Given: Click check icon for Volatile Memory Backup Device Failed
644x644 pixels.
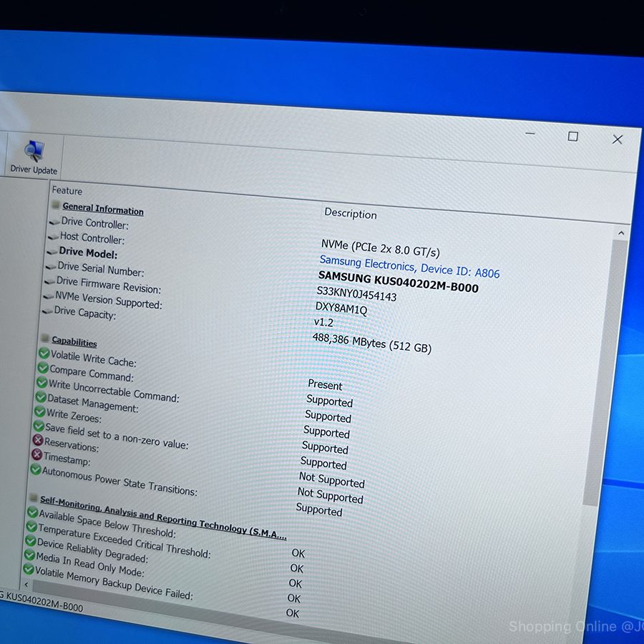Looking at the screenshot, I should click(29, 569).
